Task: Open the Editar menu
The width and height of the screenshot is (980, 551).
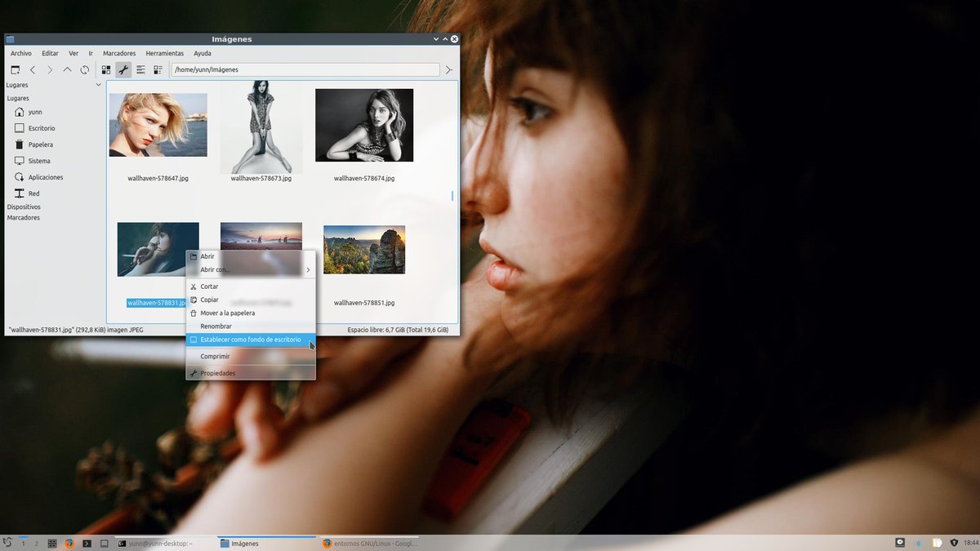Action: (50, 53)
